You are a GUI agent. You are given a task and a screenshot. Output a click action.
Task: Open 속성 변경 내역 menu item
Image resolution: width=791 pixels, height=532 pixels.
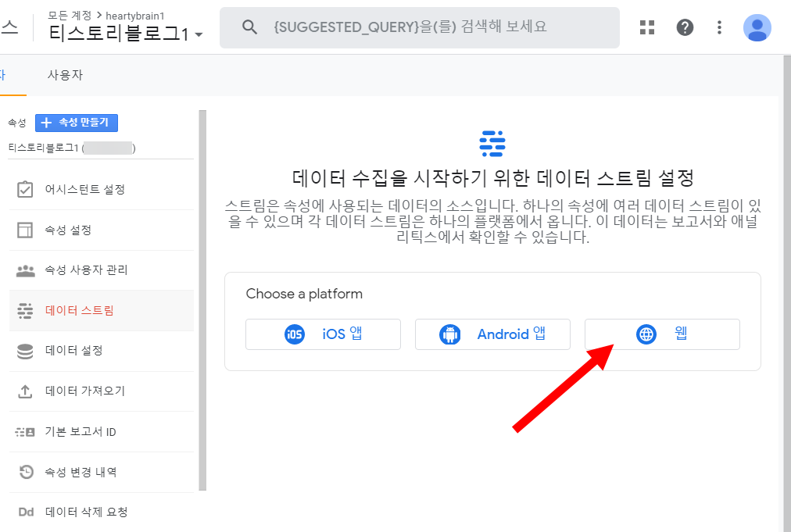(102, 472)
